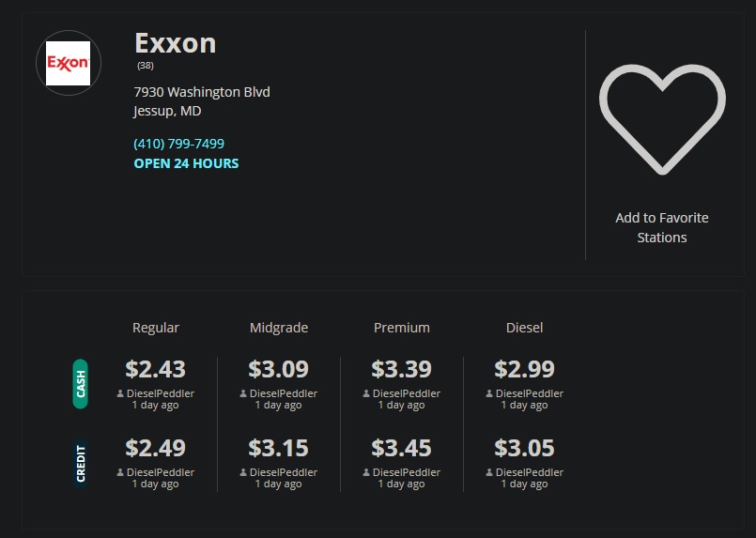Click the Premium cash price $3.39
Image resolution: width=756 pixels, height=538 pixels.
tap(401, 369)
